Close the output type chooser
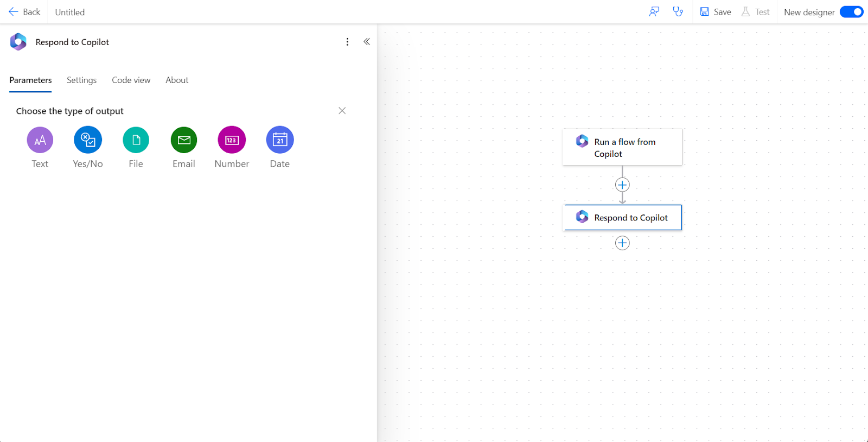Viewport: 868px width, 442px height. [342, 111]
